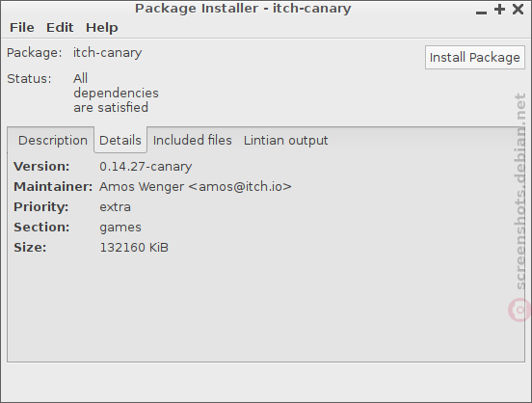Click the maintainer email amos@itch.io text
Viewport: 532px width, 403px height.
[240, 187]
